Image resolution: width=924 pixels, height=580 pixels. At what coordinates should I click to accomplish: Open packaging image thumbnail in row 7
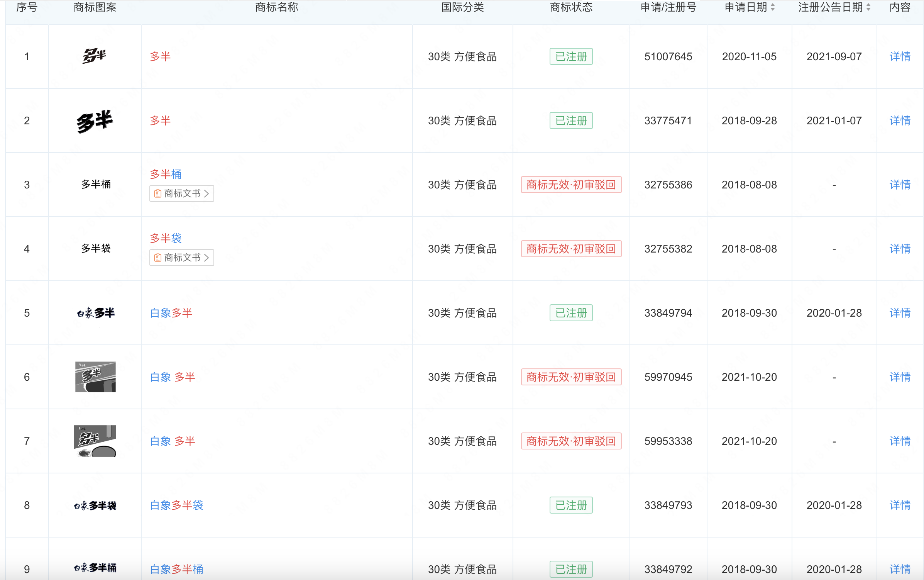[x=95, y=441]
